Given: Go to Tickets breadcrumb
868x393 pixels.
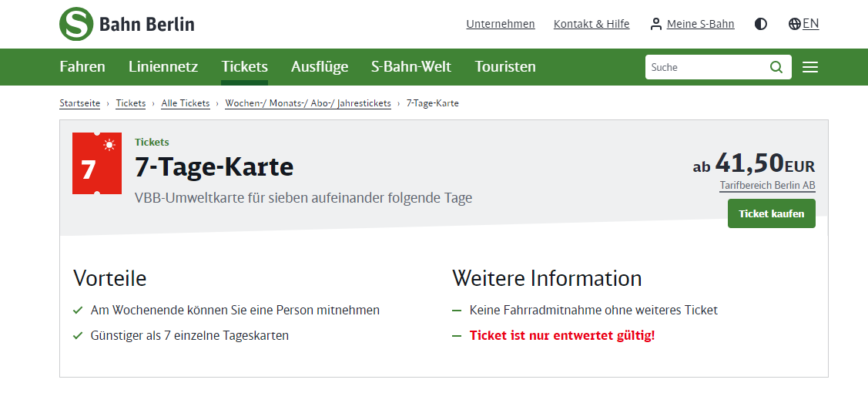Looking at the screenshot, I should coord(131,103).
